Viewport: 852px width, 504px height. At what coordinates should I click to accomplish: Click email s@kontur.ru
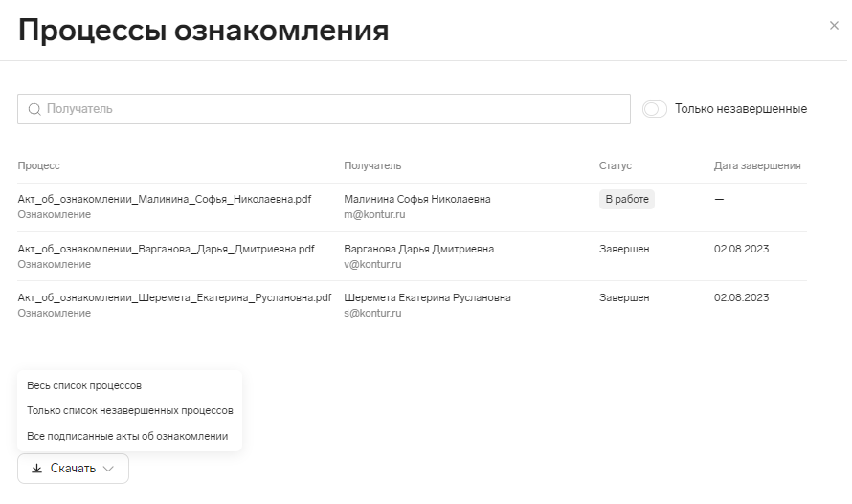(x=372, y=313)
